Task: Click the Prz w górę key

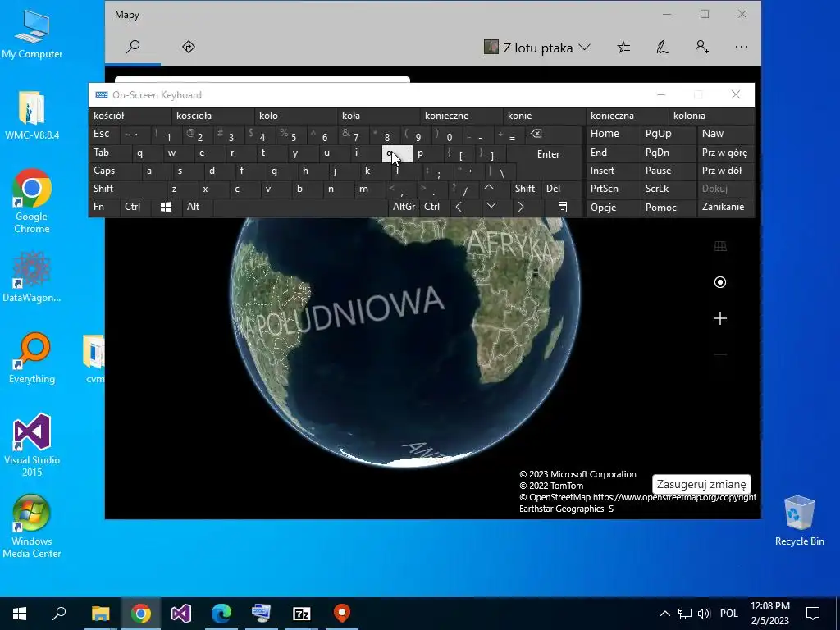Action: click(x=725, y=153)
